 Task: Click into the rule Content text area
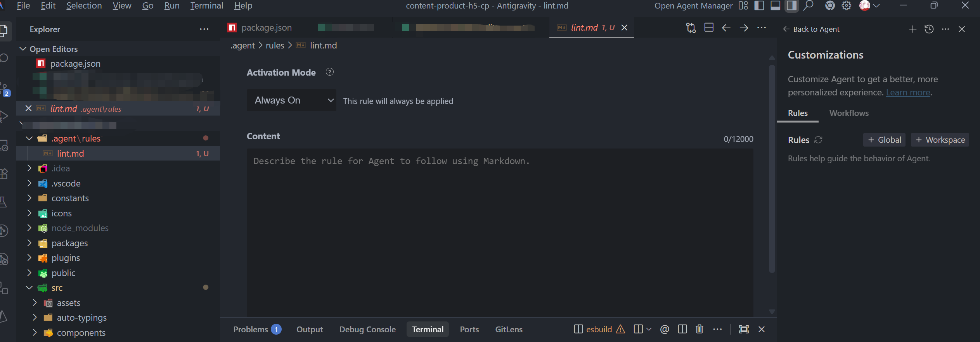500,233
